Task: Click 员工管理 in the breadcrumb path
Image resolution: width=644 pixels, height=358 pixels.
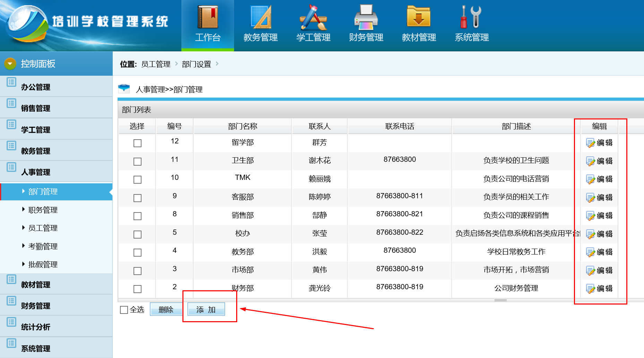Action: point(156,64)
